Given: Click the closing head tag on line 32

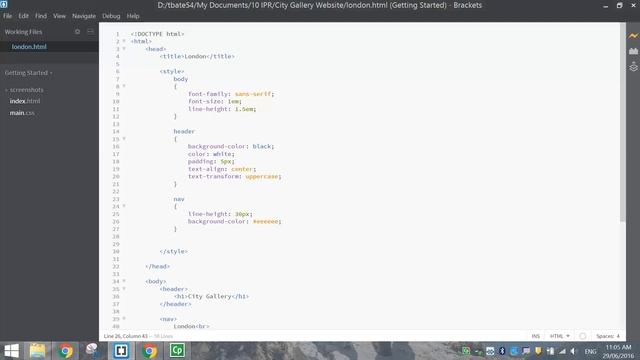Looking at the screenshot, I should pos(158,266).
